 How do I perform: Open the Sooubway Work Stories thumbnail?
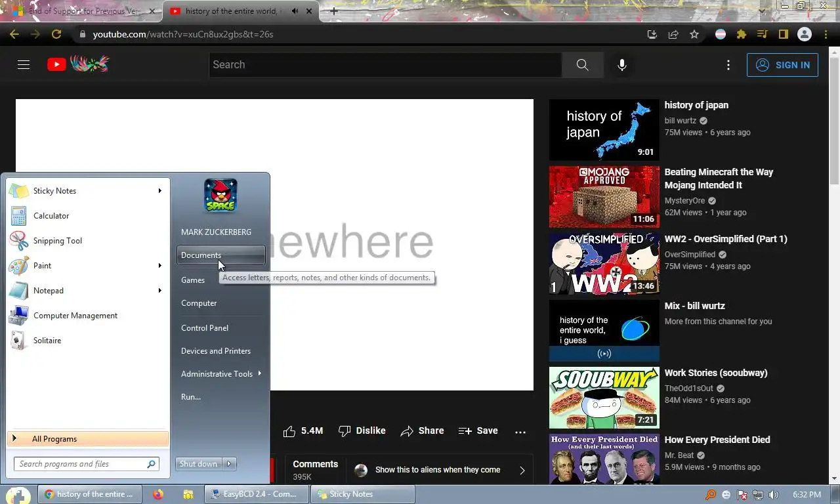604,398
